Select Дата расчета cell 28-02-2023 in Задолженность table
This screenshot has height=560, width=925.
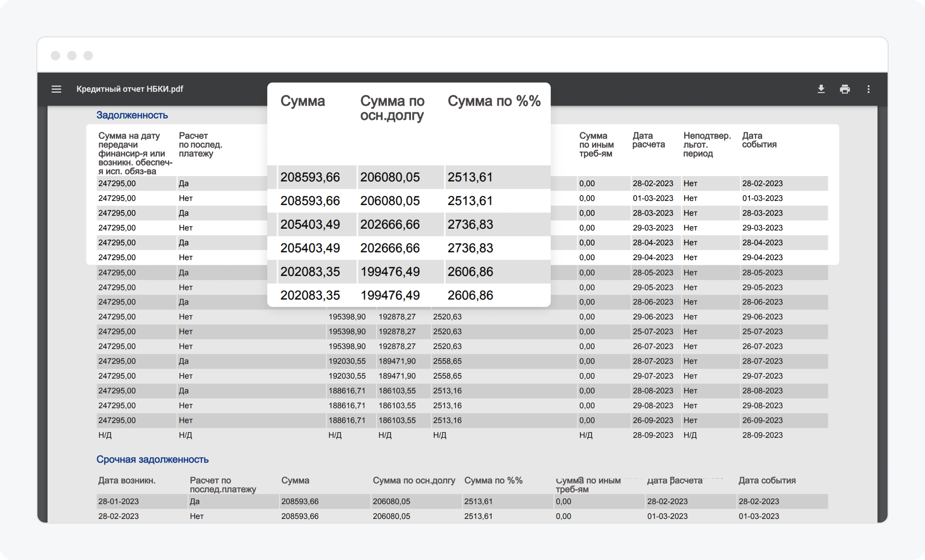(653, 184)
